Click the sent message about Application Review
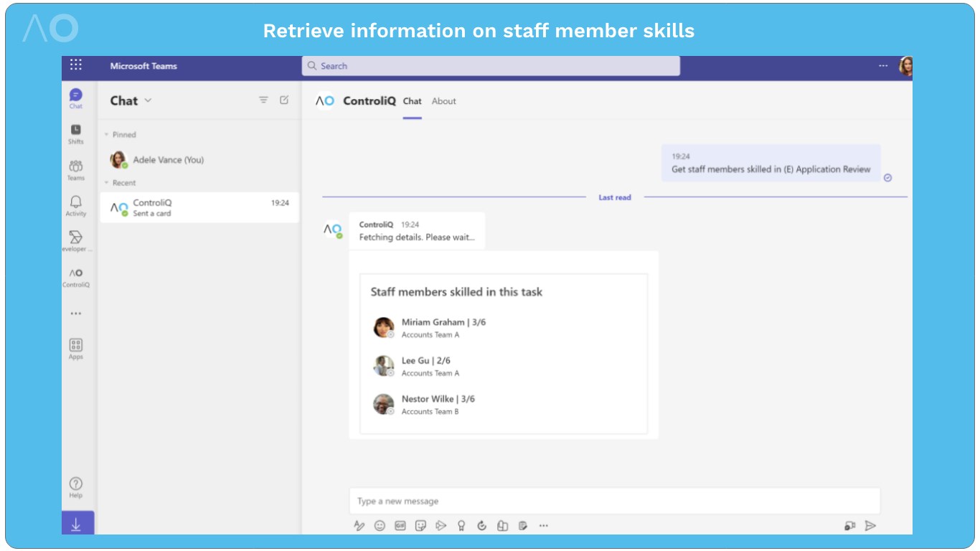 [771, 163]
